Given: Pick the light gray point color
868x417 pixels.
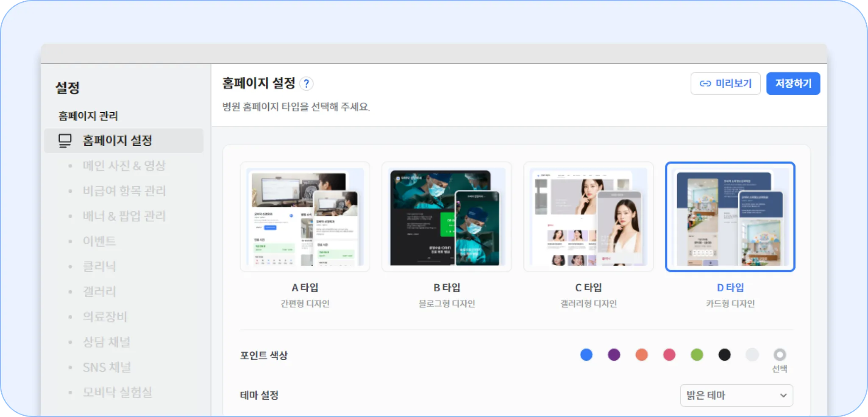Looking at the screenshot, I should coord(752,355).
